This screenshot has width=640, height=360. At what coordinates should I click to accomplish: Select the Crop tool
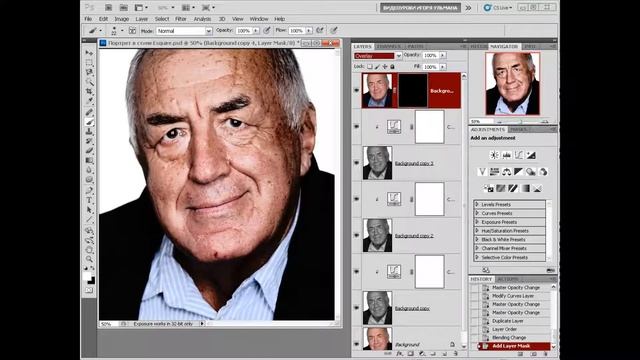pyautogui.click(x=89, y=91)
